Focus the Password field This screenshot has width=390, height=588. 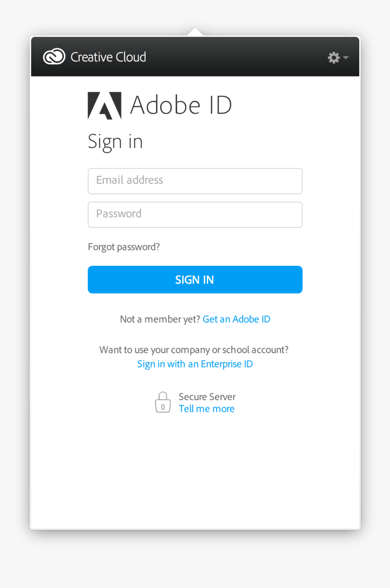(x=195, y=214)
